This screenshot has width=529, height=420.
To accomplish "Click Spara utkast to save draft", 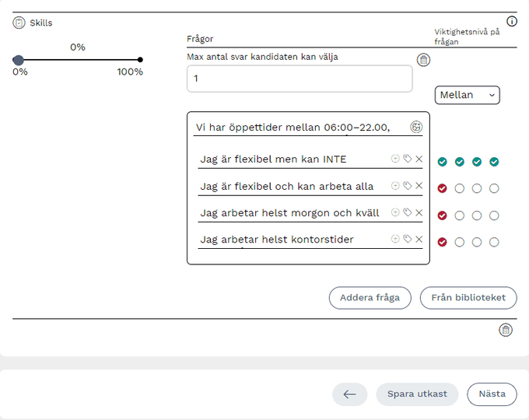I will (x=417, y=394).
